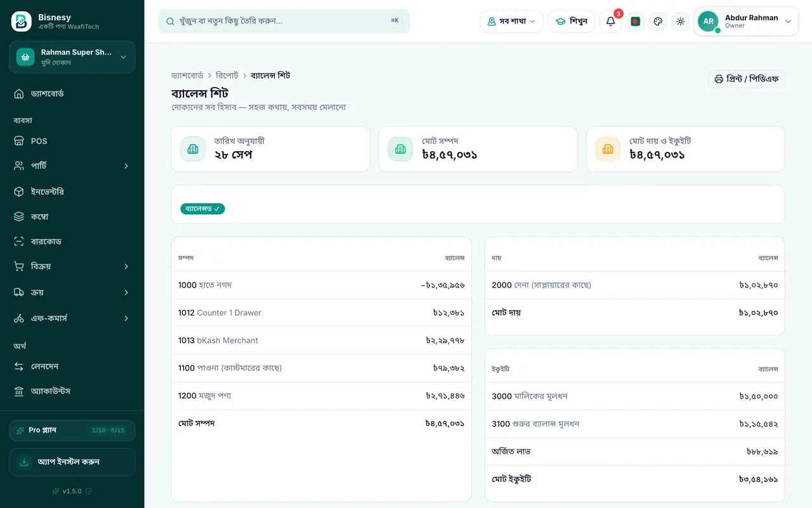Focus the search or create input field
This screenshot has width=812, height=508.
[x=284, y=21]
